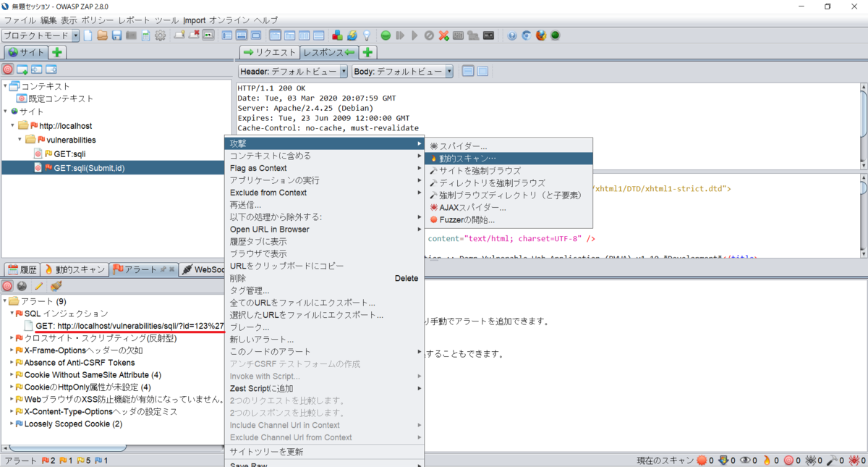Collapse the vulnerabilities folder node
The image size is (868, 467).
tap(21, 139)
